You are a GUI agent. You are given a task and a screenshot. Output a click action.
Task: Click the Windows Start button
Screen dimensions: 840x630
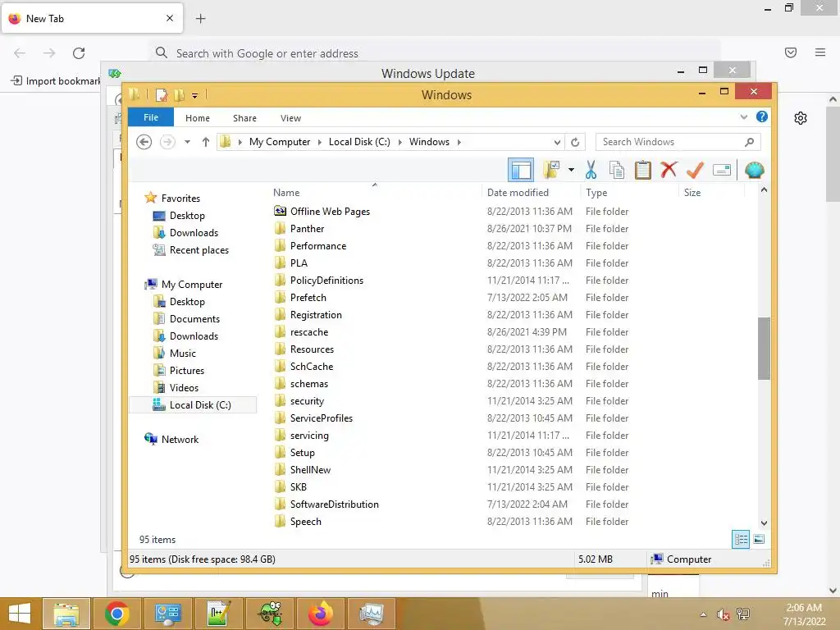[x=20, y=614]
